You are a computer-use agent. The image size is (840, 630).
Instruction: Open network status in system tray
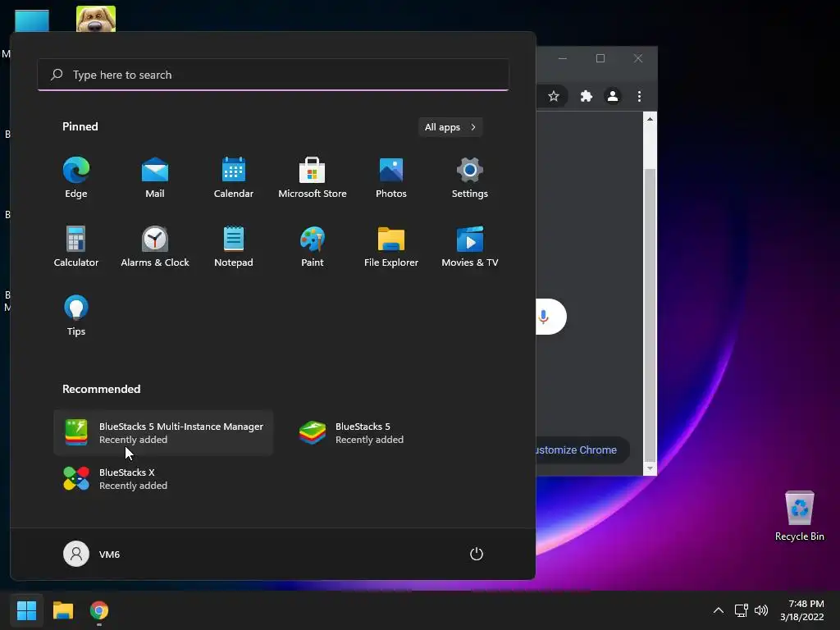(x=741, y=610)
